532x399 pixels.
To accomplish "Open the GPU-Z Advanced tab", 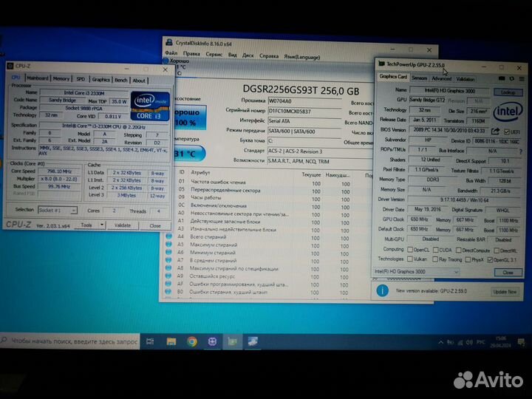I will [x=441, y=78].
